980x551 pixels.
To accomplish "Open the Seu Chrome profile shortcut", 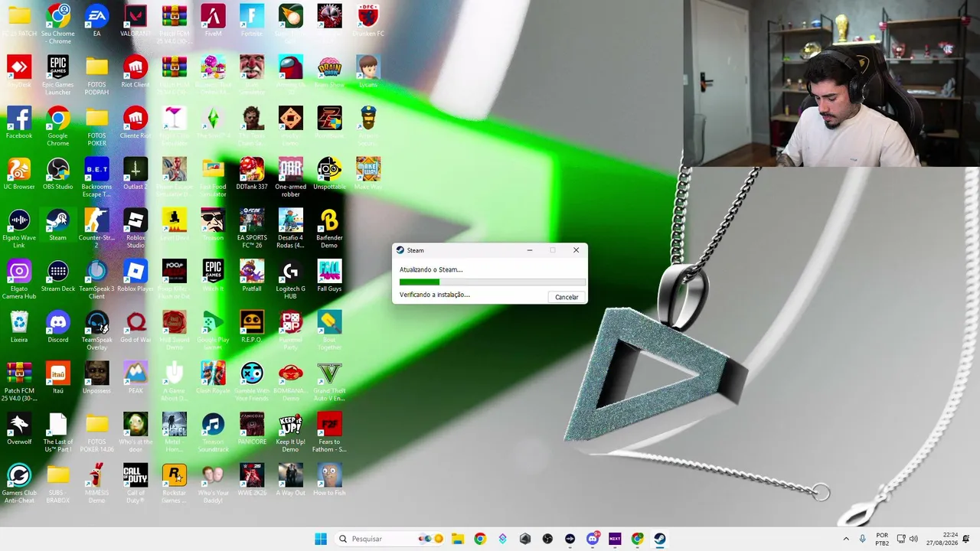I will click(x=58, y=24).
